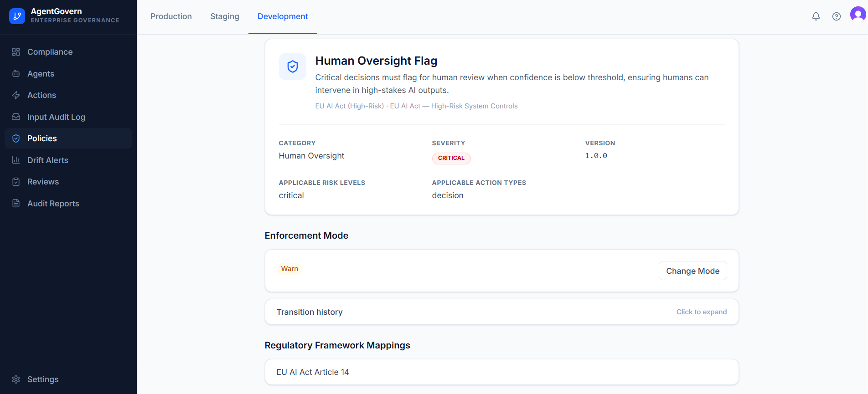Click the 'decision' action type value
This screenshot has width=868, height=394.
(448, 195)
